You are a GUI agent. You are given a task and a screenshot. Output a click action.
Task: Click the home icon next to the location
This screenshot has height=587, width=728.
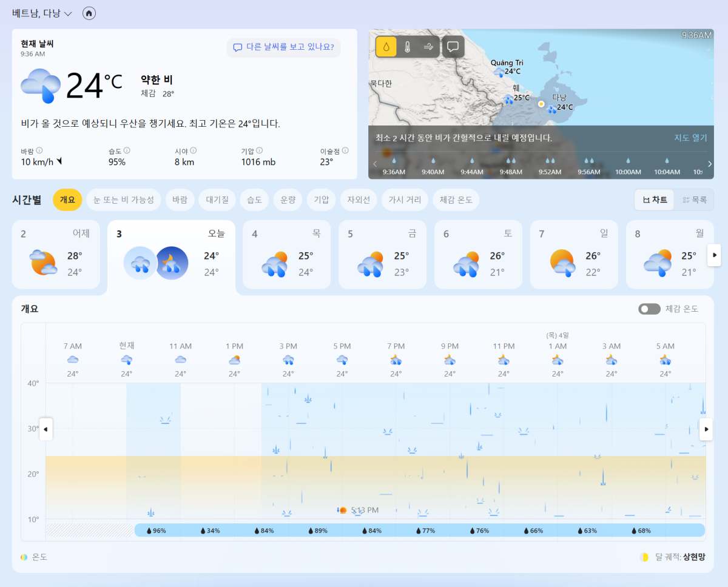tap(89, 13)
